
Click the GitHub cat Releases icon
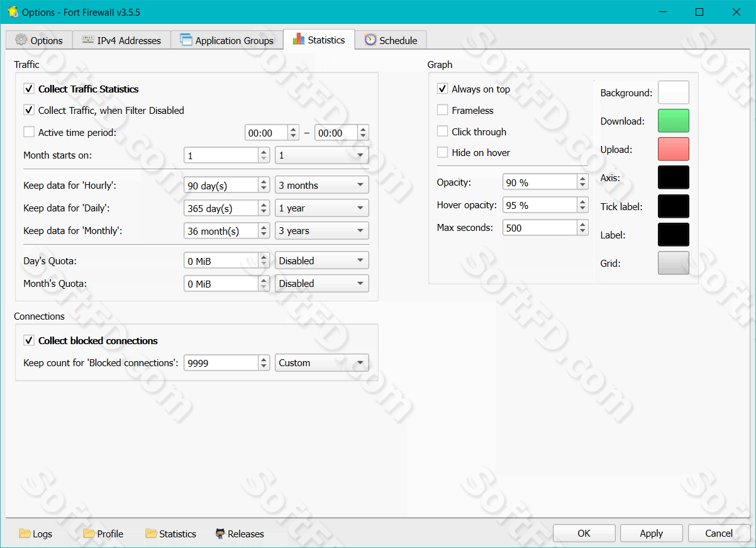220,534
